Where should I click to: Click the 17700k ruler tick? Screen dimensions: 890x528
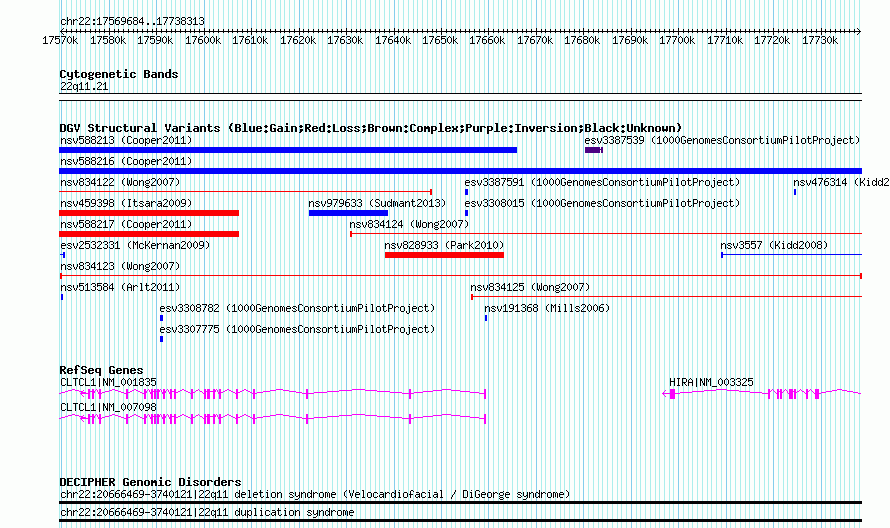coord(677,40)
